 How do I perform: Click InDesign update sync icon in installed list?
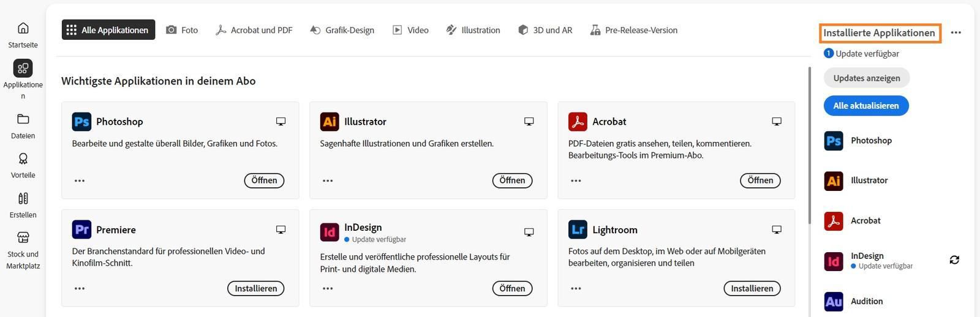point(954,260)
